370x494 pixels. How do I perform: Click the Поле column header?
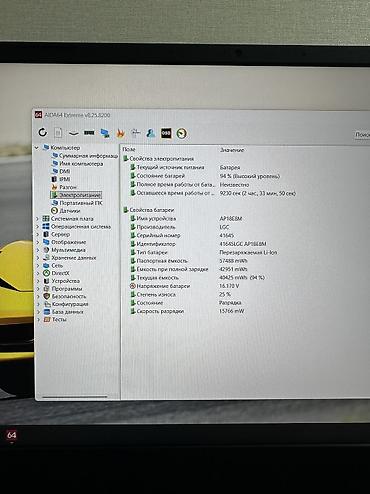(x=129, y=150)
